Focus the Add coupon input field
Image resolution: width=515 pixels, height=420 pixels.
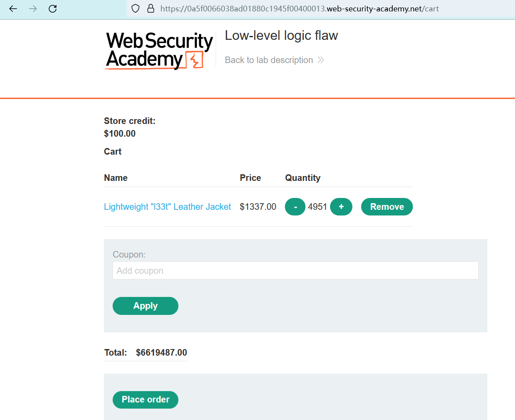pos(295,271)
